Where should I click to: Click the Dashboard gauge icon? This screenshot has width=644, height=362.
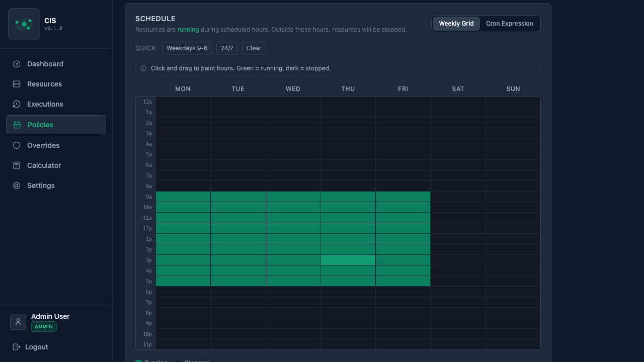17,64
